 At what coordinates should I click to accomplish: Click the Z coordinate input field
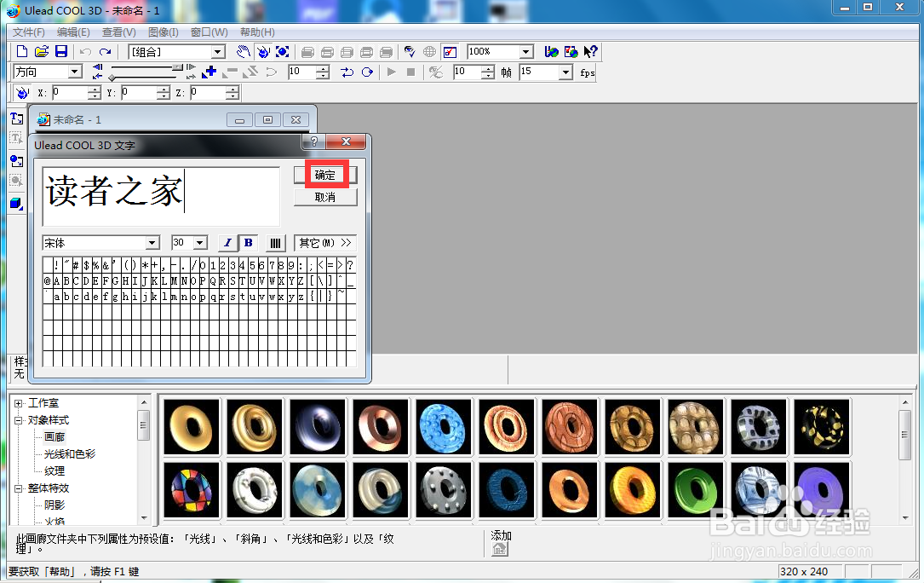pyautogui.click(x=208, y=93)
